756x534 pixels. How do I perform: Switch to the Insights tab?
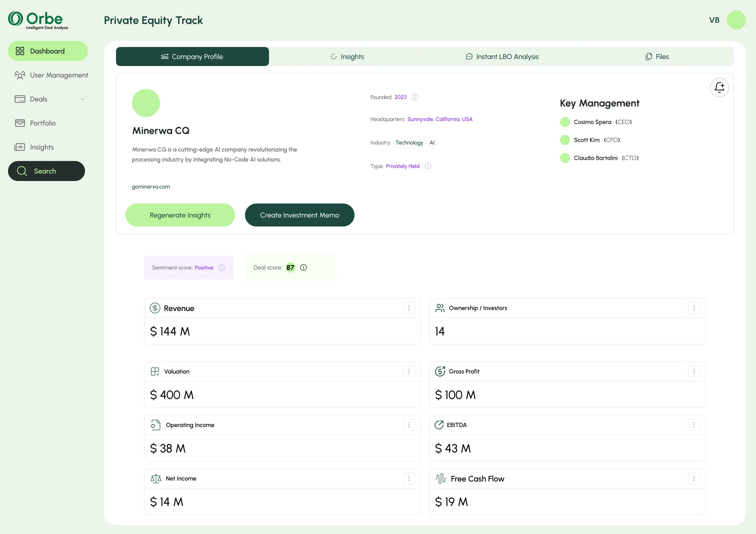(347, 57)
